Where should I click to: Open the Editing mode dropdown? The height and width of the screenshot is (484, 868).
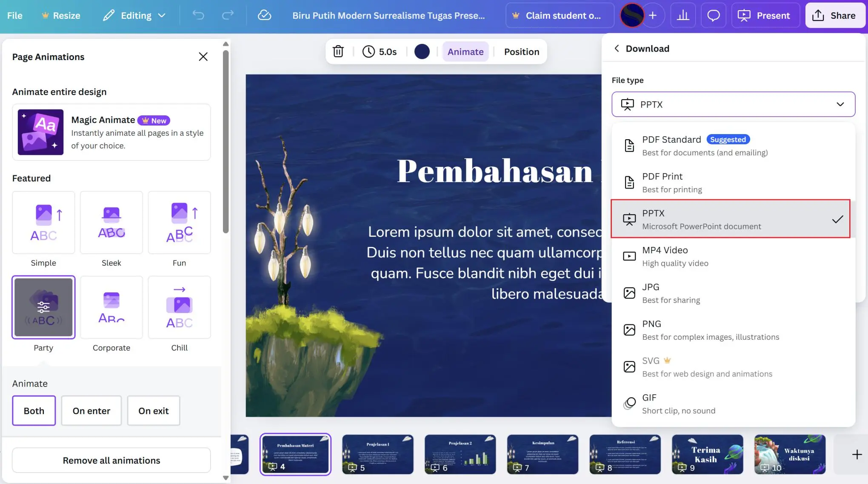click(x=134, y=15)
